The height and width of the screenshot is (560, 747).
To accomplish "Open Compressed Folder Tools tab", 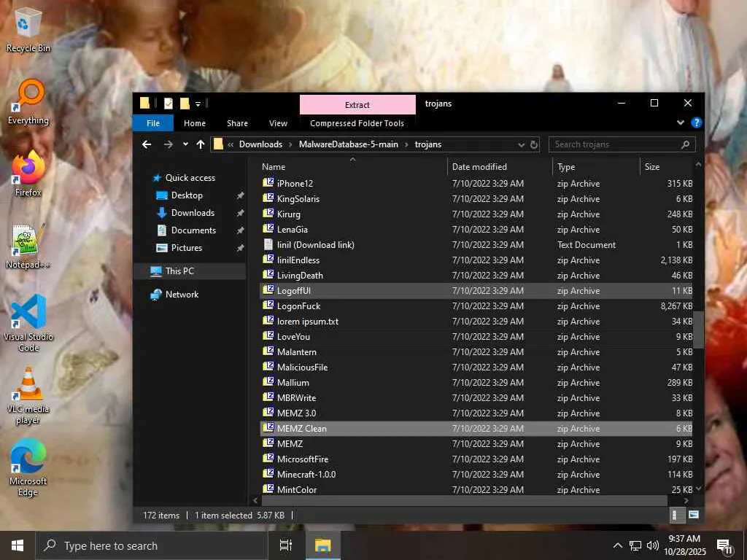I will coord(357,123).
